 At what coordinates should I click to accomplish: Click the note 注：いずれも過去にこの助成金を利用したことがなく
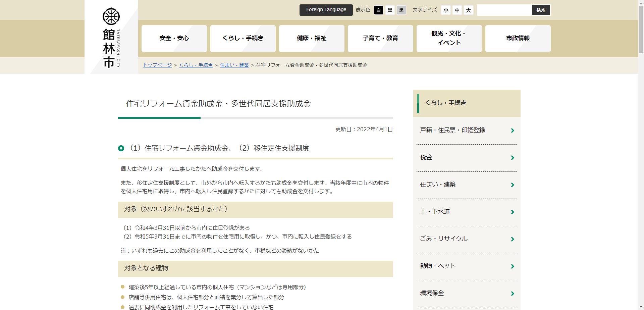(220, 251)
